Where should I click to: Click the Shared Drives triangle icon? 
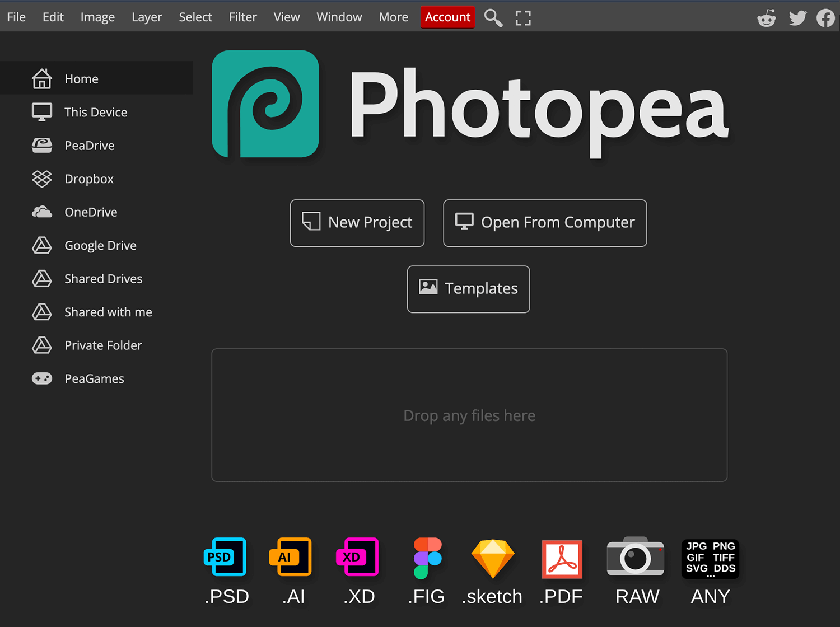(42, 279)
